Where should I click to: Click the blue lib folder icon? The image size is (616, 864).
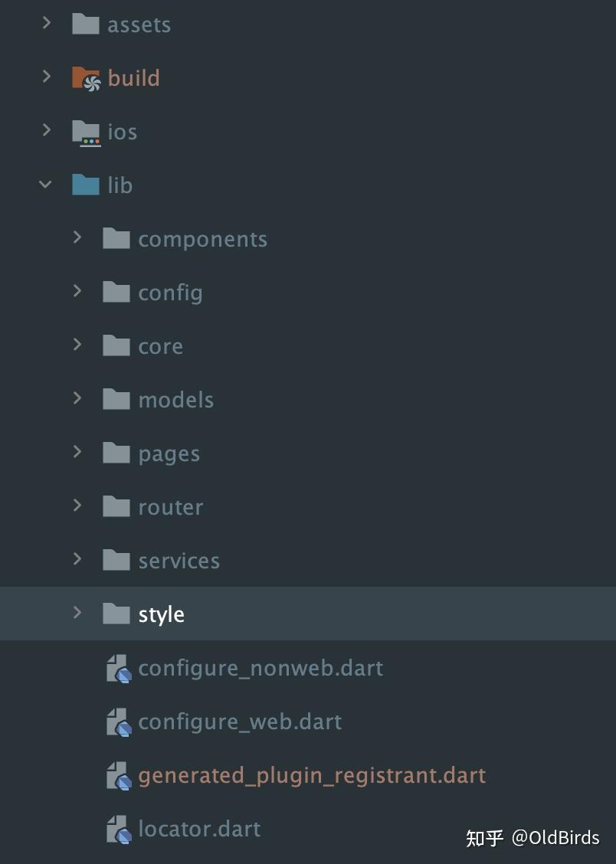point(86,185)
